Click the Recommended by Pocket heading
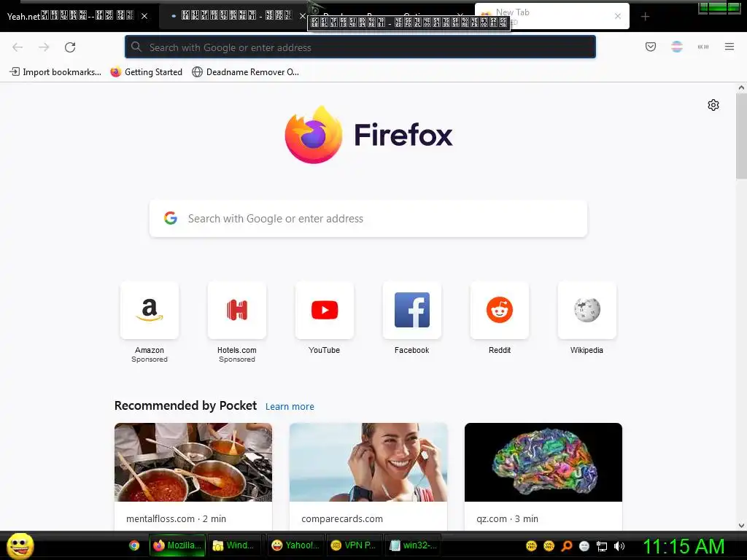The width and height of the screenshot is (747, 560). tap(185, 405)
